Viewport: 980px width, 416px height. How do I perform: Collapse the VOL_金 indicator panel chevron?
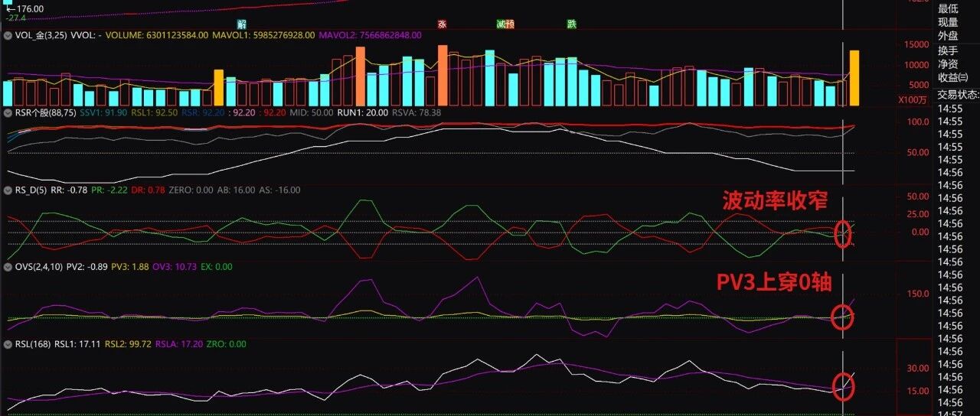(x=8, y=35)
